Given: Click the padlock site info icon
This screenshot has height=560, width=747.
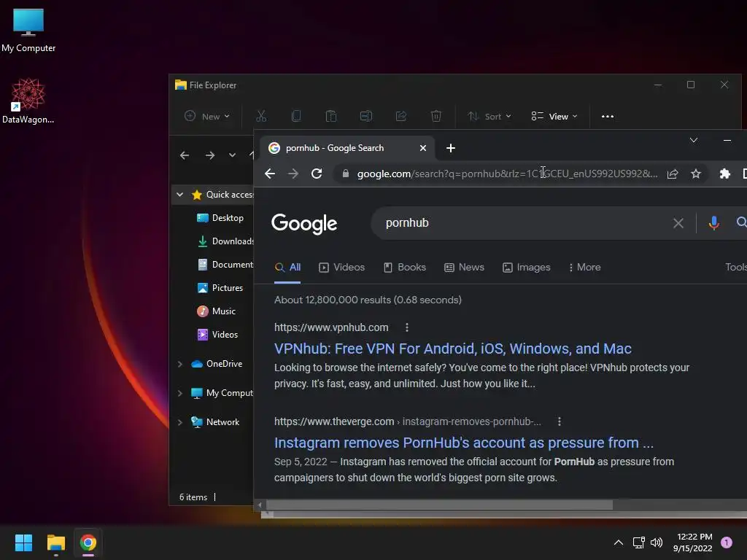Looking at the screenshot, I should pyautogui.click(x=346, y=174).
